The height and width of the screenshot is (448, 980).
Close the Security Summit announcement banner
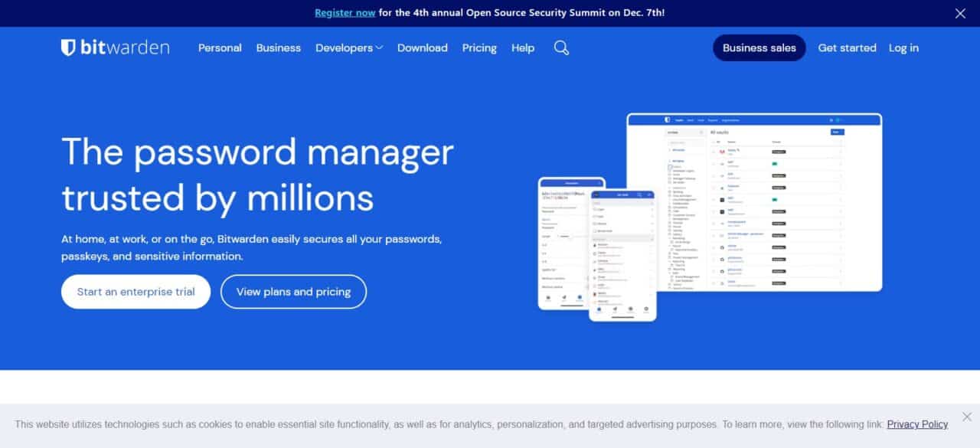[x=960, y=13]
